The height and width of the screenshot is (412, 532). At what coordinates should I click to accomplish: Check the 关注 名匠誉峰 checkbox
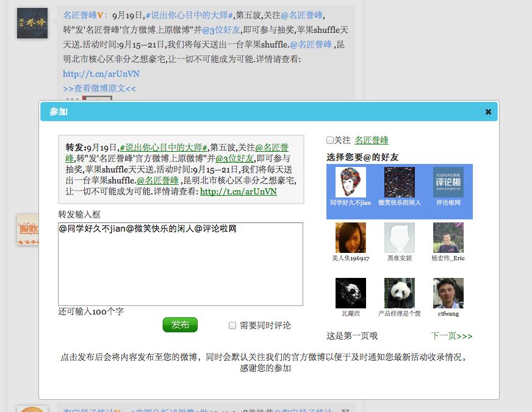point(329,140)
